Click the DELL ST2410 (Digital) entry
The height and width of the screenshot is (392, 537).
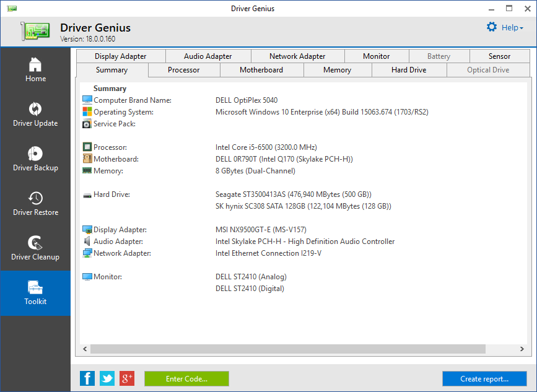[250, 288]
